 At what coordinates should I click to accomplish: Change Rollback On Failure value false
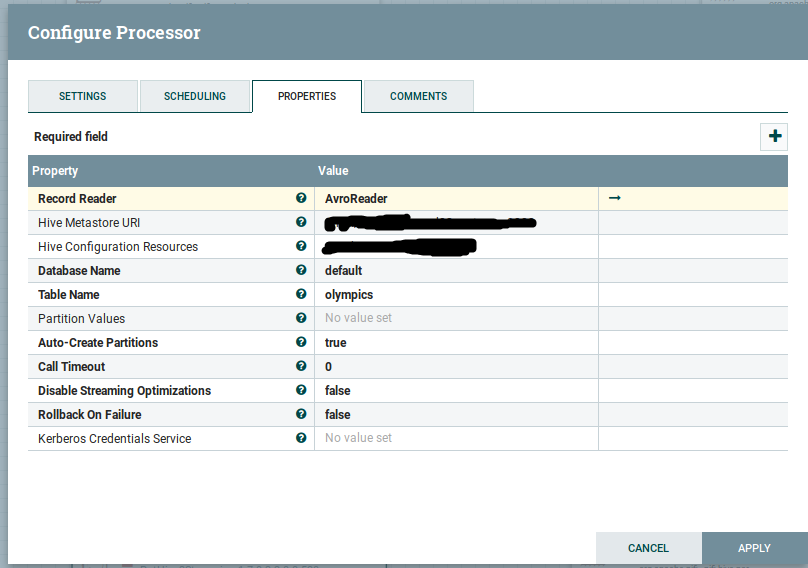(457, 414)
